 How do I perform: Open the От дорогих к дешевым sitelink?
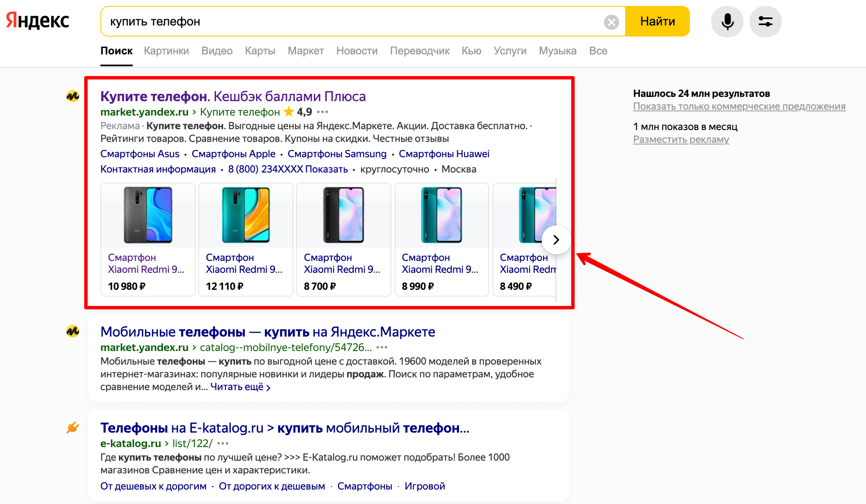point(272,486)
